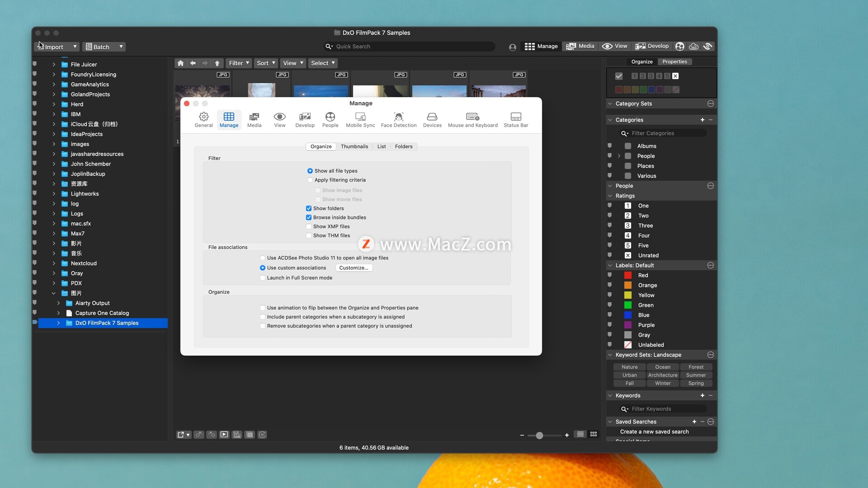Collapse the Labels: Default section
The image size is (868, 488).
(610, 265)
